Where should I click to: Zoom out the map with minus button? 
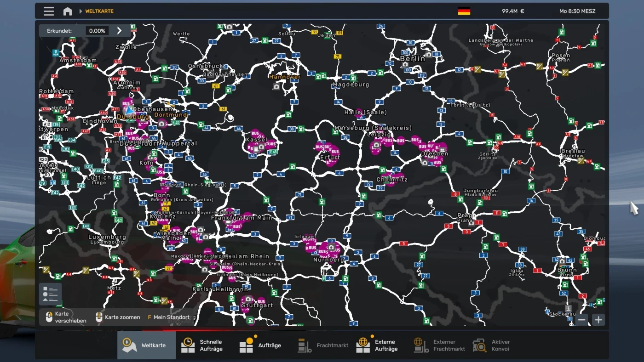click(582, 320)
